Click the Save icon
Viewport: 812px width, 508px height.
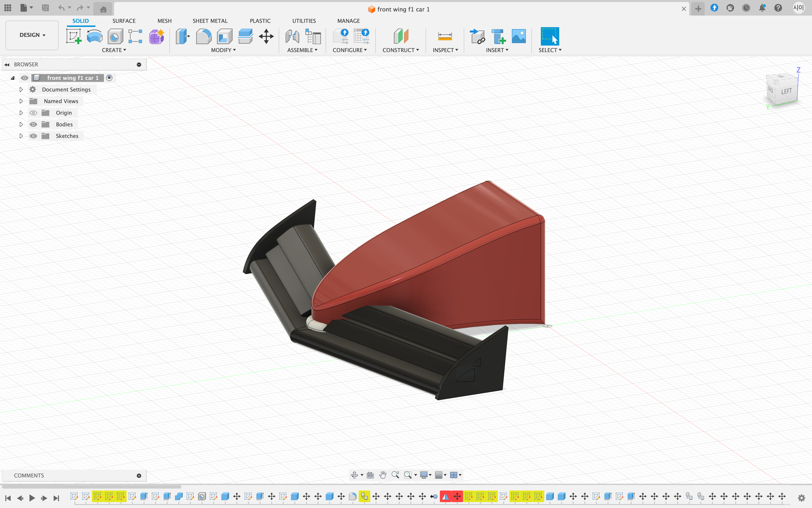[45, 8]
